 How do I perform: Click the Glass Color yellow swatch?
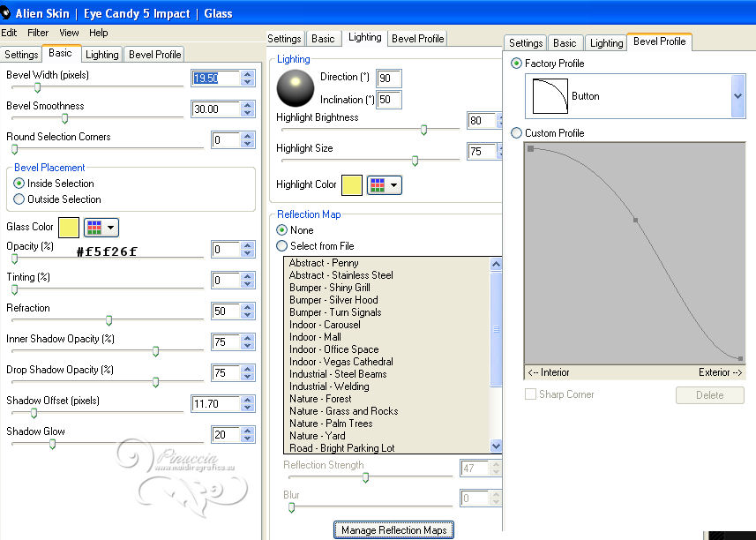(x=69, y=228)
